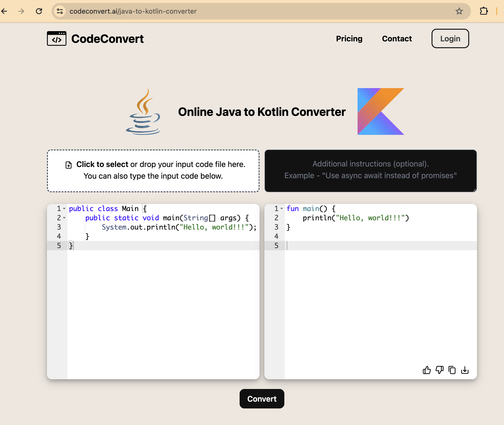Open the Contact page
This screenshot has height=425, width=504.
click(397, 39)
